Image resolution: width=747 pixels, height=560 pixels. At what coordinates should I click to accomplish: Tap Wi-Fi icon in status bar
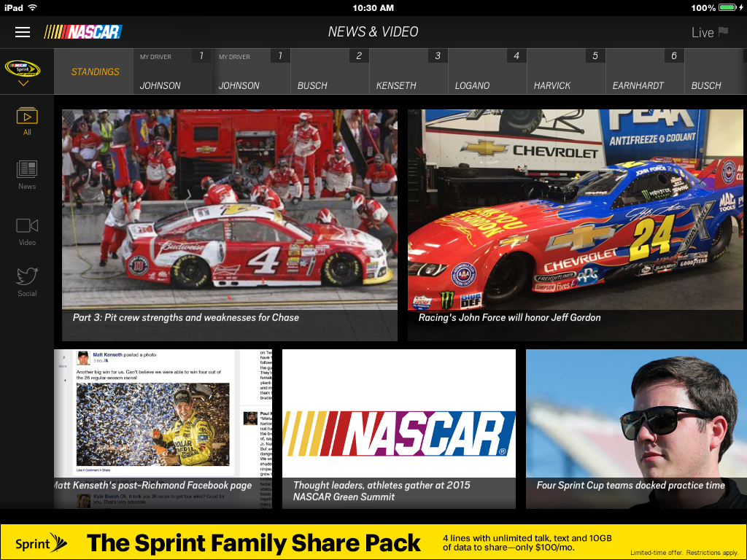click(x=32, y=7)
